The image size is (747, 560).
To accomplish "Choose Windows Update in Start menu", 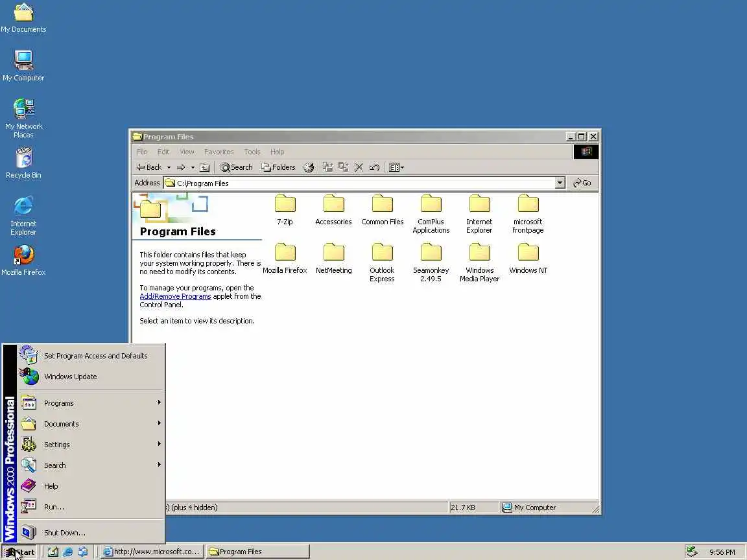I will click(x=91, y=377).
